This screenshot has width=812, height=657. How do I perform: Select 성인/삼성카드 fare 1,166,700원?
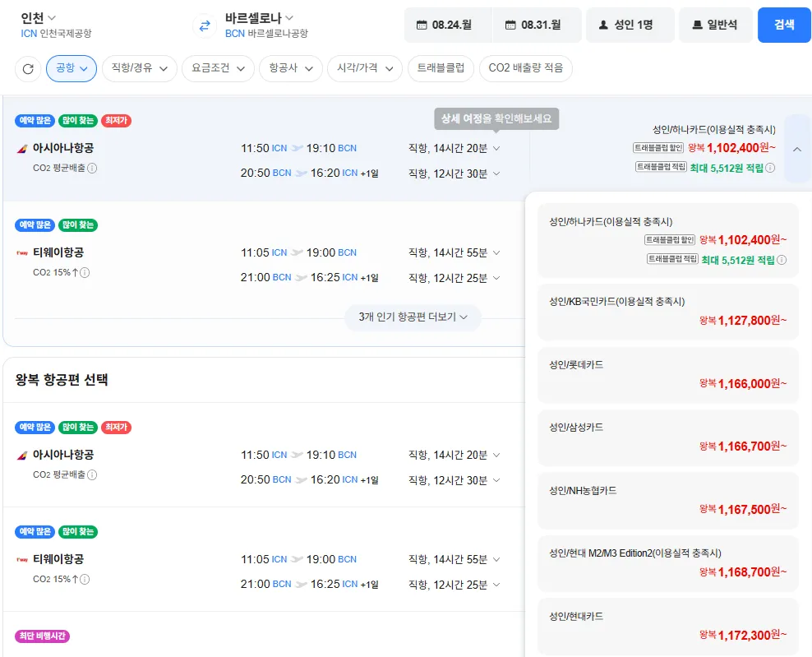pos(668,437)
